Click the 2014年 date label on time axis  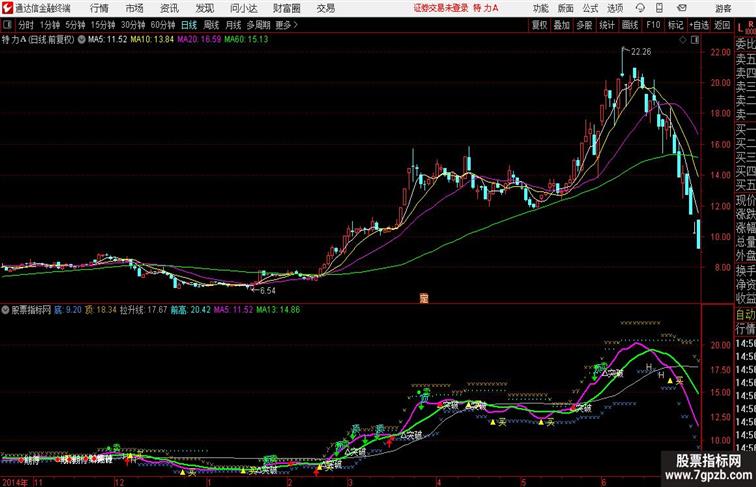coord(15,482)
